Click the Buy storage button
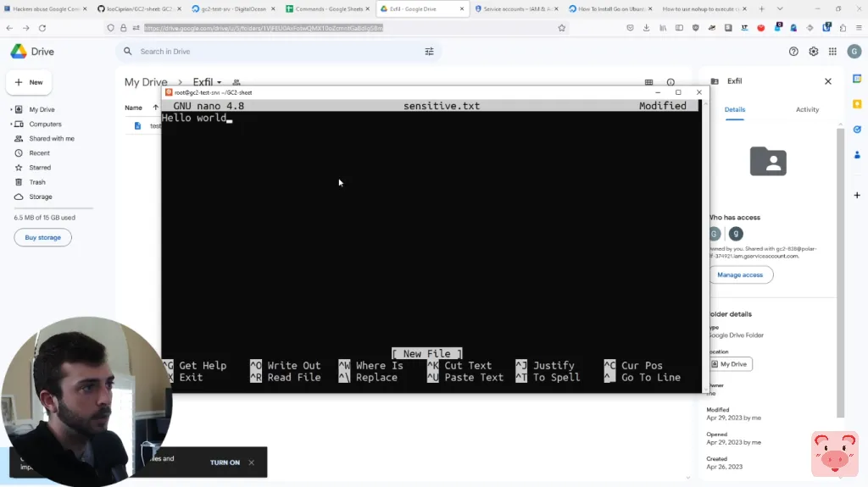This screenshot has width=868, height=487. click(x=42, y=237)
